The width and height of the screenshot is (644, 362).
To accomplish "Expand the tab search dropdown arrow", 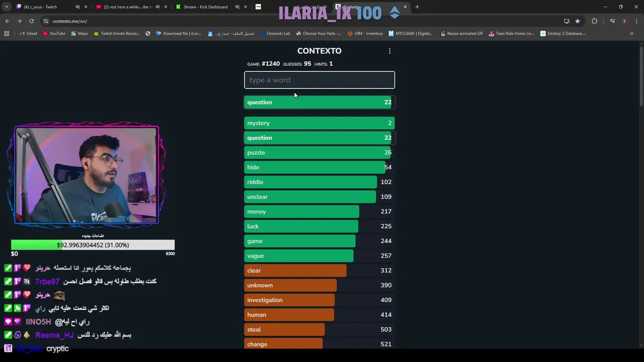I will point(7,7).
